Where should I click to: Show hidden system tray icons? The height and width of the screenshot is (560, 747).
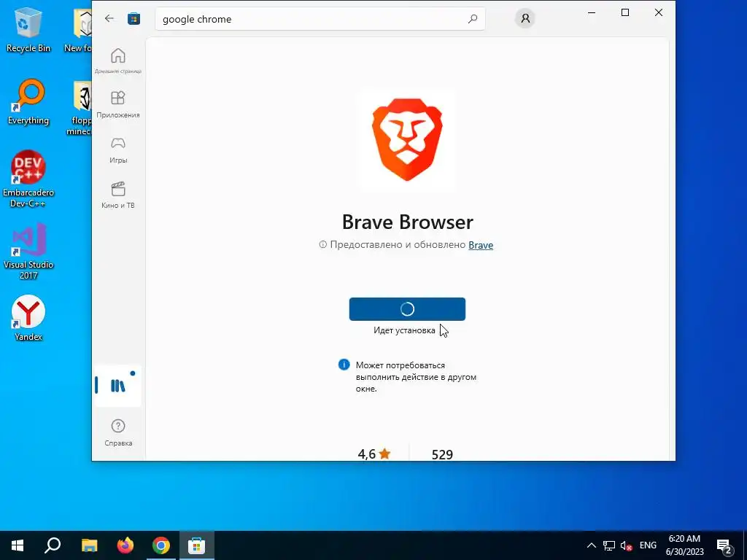click(591, 545)
